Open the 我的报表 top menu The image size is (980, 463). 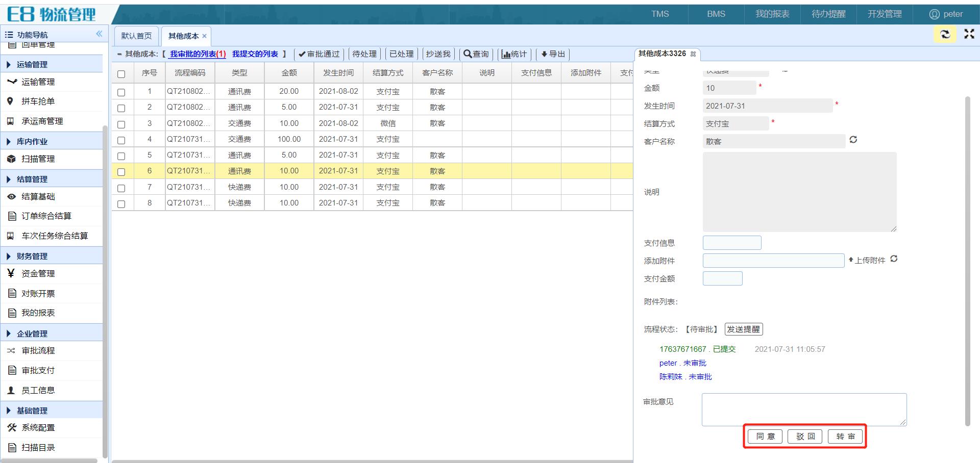pos(772,14)
